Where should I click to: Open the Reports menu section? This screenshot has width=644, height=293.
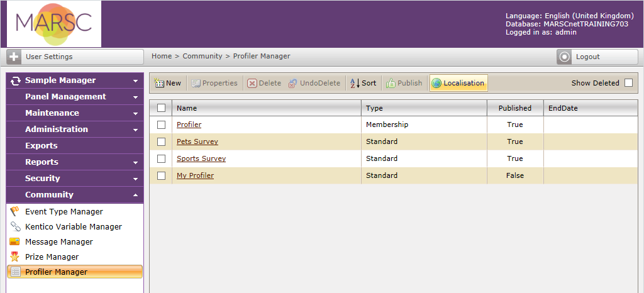point(75,162)
